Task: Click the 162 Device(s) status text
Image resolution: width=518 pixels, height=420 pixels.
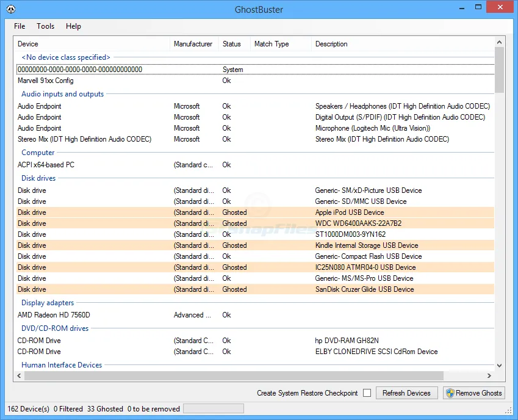Action: click(28, 409)
